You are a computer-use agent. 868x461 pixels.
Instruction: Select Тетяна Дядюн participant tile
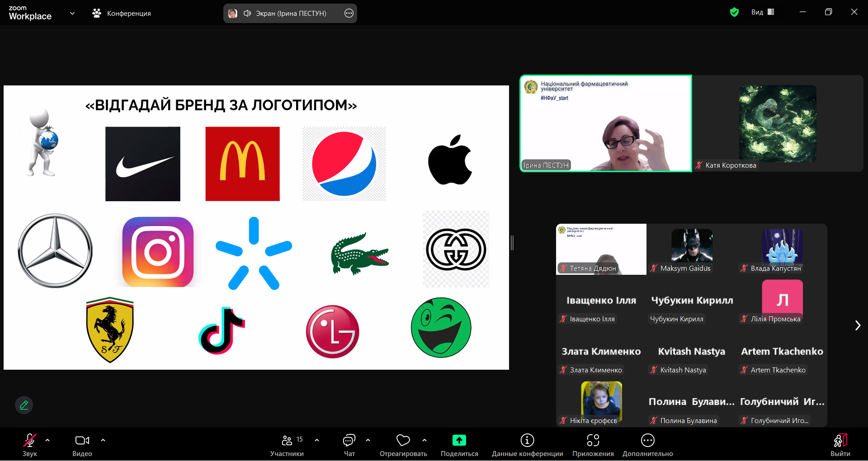[601, 249]
